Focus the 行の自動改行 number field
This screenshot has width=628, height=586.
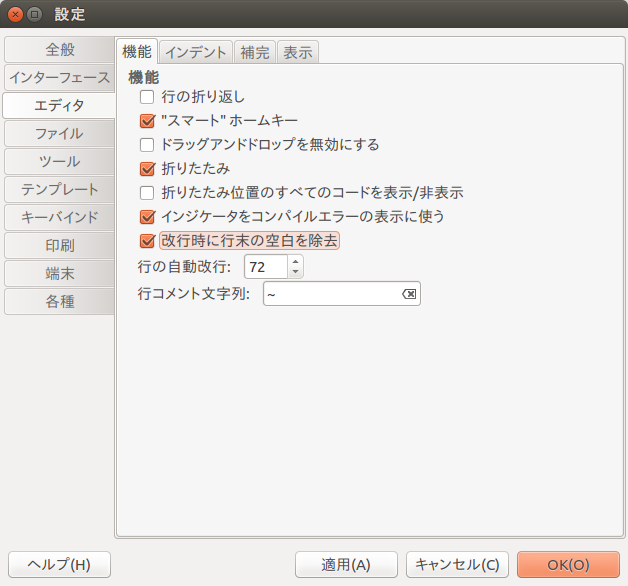[266, 267]
